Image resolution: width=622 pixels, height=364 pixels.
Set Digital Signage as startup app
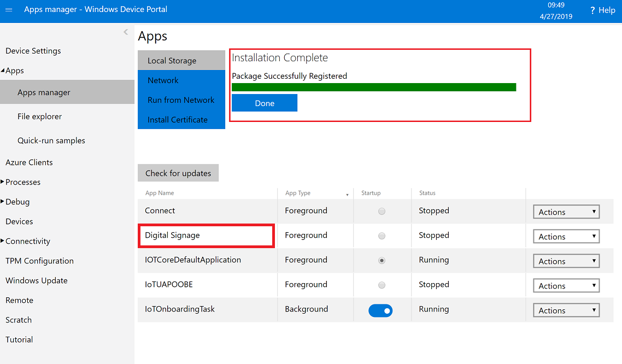(x=382, y=236)
